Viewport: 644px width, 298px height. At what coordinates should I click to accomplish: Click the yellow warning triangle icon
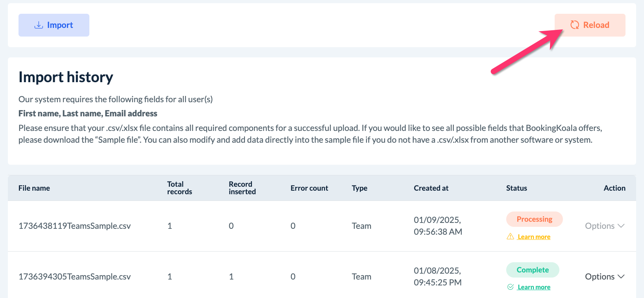(510, 236)
